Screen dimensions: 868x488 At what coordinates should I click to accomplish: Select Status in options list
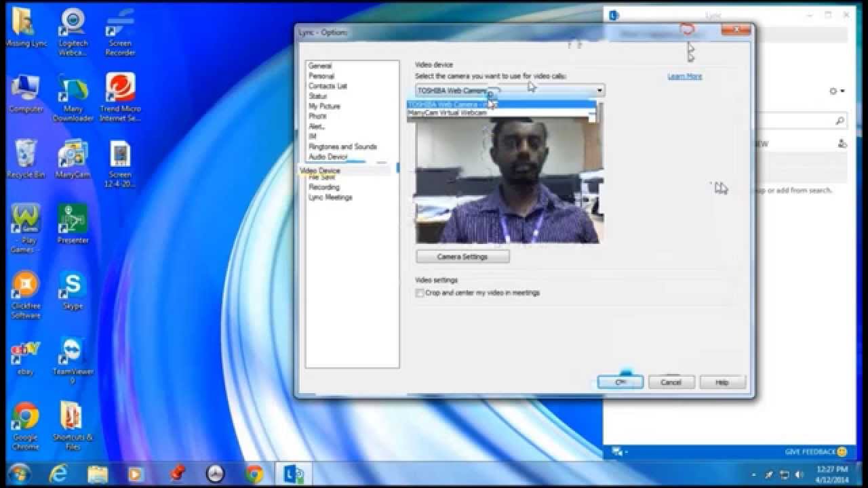(x=317, y=96)
